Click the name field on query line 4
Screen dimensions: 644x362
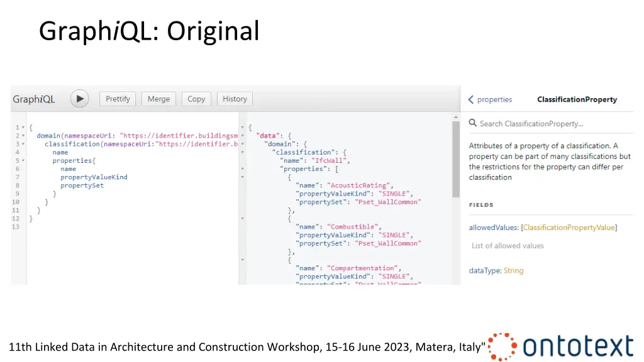tap(60, 152)
